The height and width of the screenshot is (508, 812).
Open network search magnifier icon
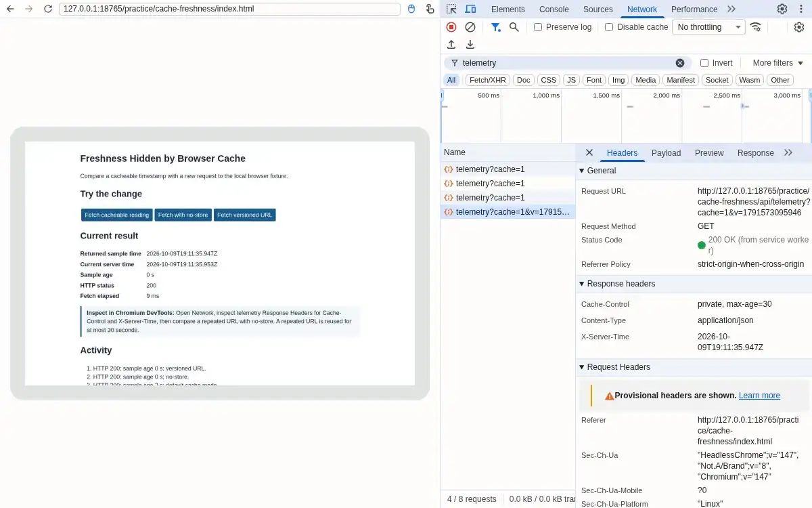click(514, 27)
